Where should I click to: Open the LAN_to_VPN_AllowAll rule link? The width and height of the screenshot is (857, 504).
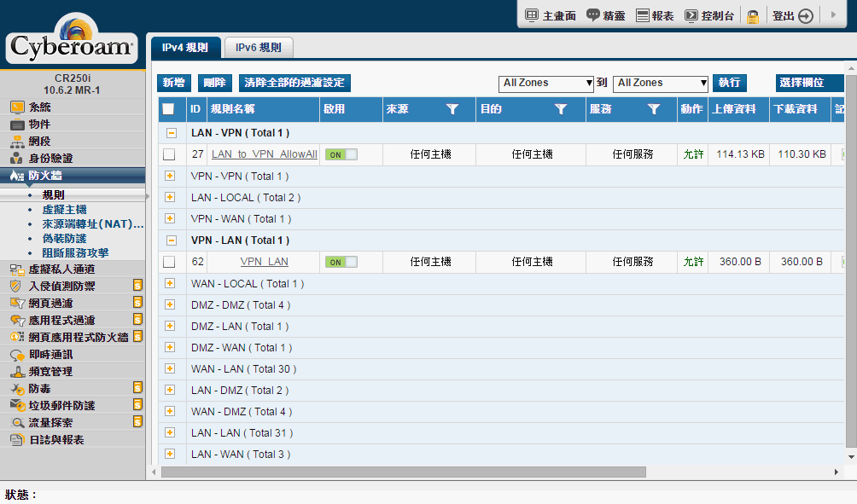265,154
